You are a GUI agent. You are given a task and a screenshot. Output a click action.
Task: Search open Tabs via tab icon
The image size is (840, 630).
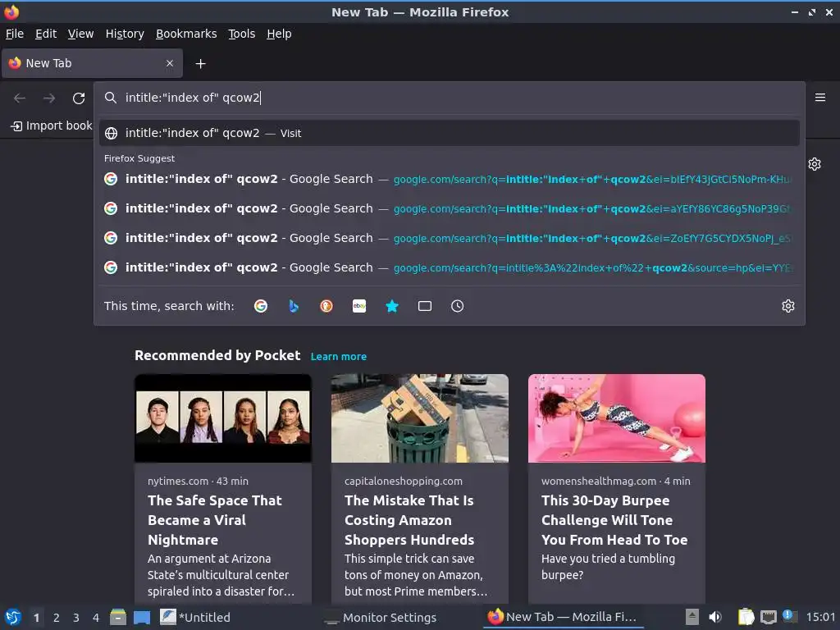pos(425,306)
